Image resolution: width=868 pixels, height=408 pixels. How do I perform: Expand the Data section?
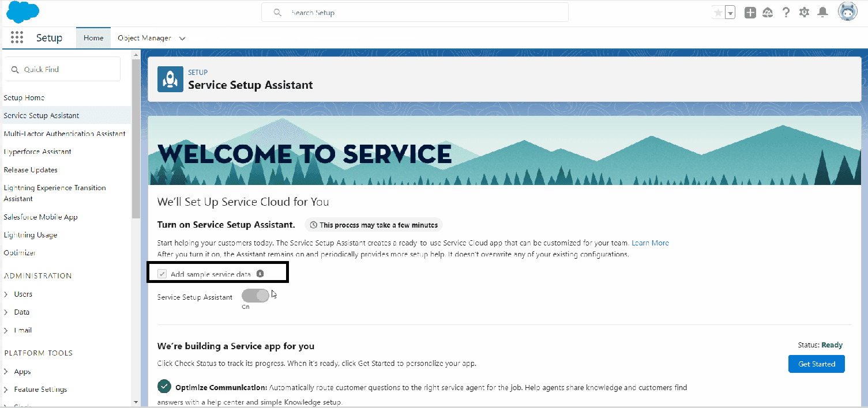click(x=6, y=312)
